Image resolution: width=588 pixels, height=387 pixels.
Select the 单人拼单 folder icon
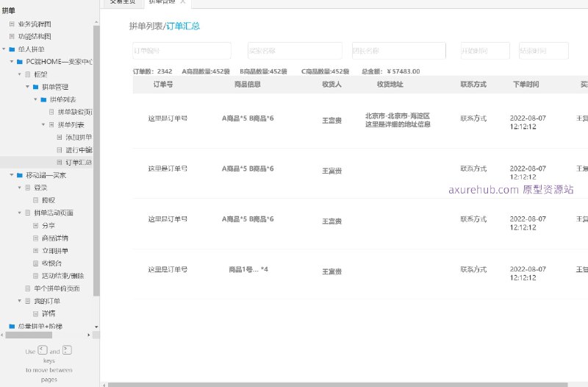12,49
